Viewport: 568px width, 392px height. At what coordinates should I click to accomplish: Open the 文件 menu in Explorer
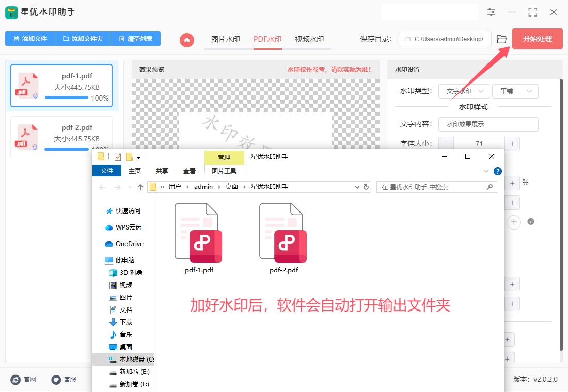[x=107, y=171]
